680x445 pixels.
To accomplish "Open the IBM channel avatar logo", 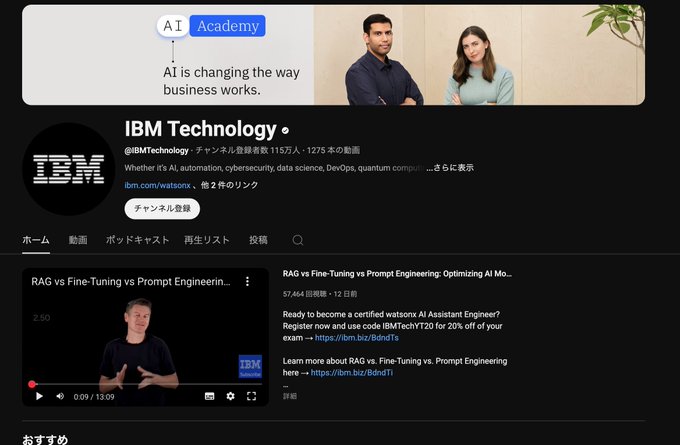I will pos(69,169).
